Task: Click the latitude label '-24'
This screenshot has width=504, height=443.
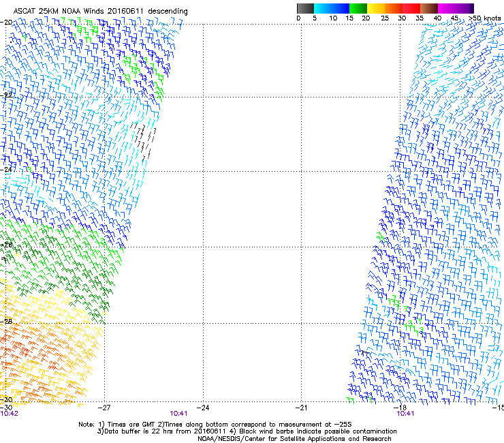Action: [x=6, y=169]
